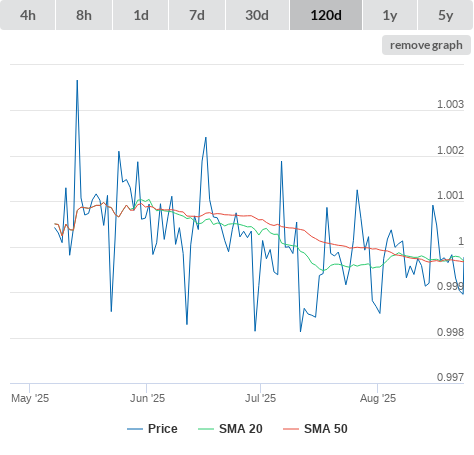This screenshot has width=474, height=455.
Task: Open the 7d time range view
Action: [197, 15]
